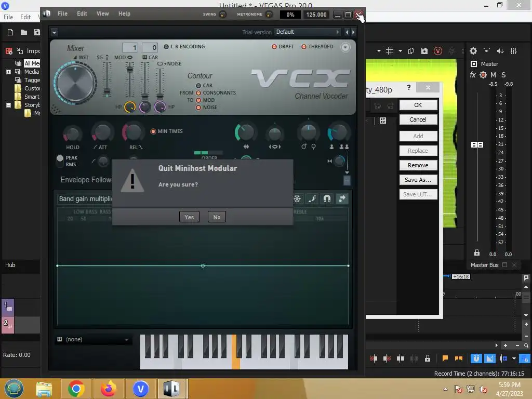
Task: Save snapshot to file icon
Action: click(x=424, y=51)
